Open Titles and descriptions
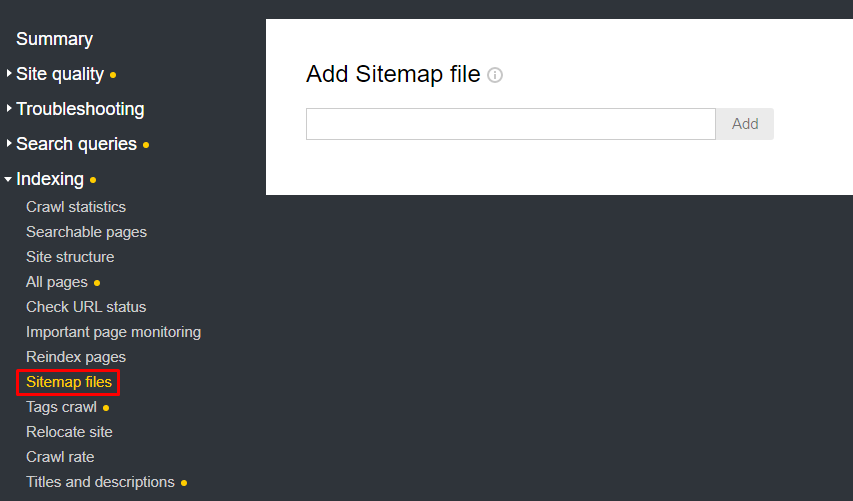The width and height of the screenshot is (853, 501). pos(100,482)
